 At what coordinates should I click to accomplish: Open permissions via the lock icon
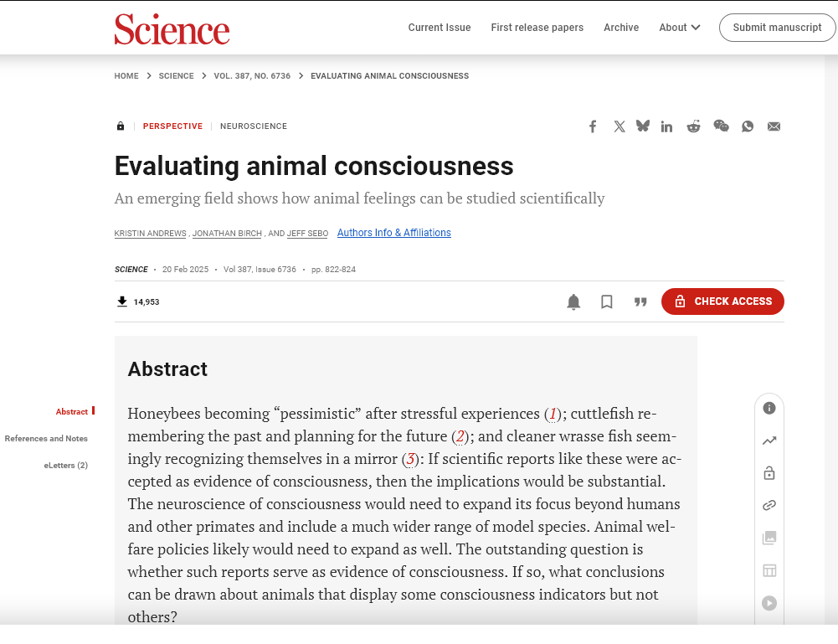click(x=769, y=472)
